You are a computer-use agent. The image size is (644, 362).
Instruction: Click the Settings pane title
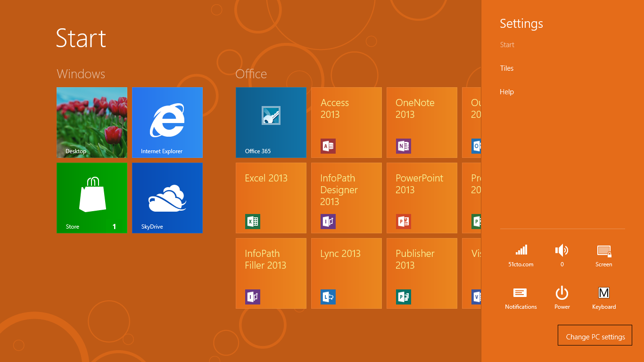(x=521, y=24)
